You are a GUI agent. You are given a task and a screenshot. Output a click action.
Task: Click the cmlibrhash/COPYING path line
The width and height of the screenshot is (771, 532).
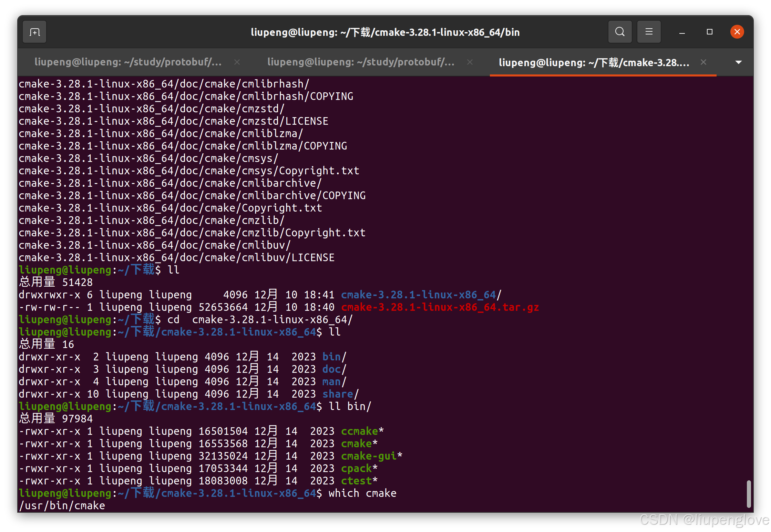(186, 96)
